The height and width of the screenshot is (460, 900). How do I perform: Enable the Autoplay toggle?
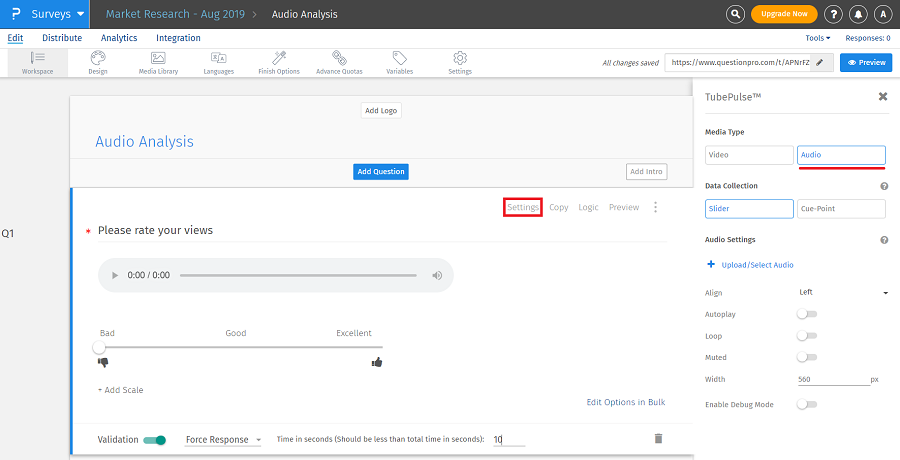pyautogui.click(x=806, y=314)
